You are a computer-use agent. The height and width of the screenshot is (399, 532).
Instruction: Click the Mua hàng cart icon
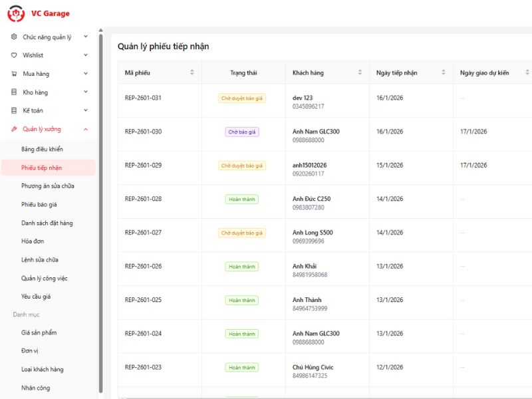click(15, 74)
